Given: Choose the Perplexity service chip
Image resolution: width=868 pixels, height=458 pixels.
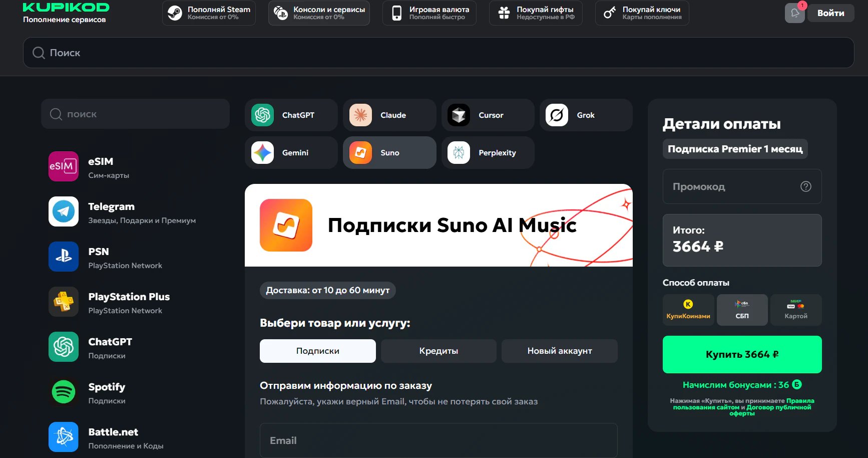Looking at the screenshot, I should (488, 153).
